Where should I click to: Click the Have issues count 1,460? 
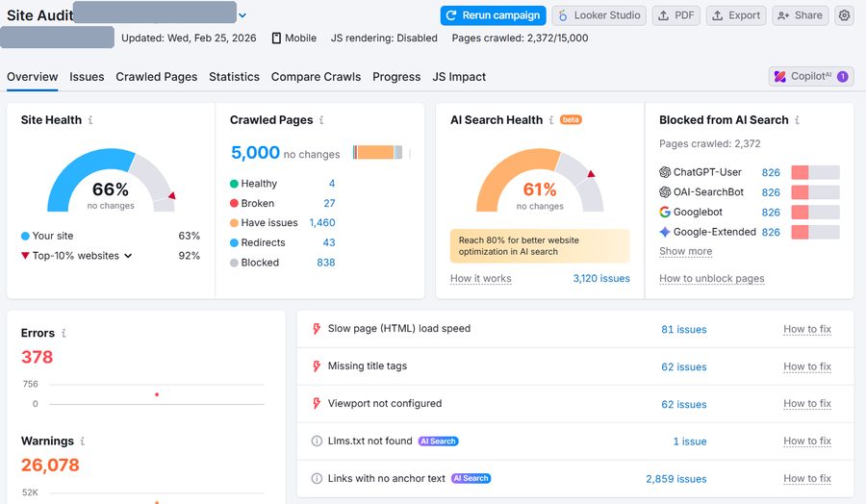click(x=322, y=222)
